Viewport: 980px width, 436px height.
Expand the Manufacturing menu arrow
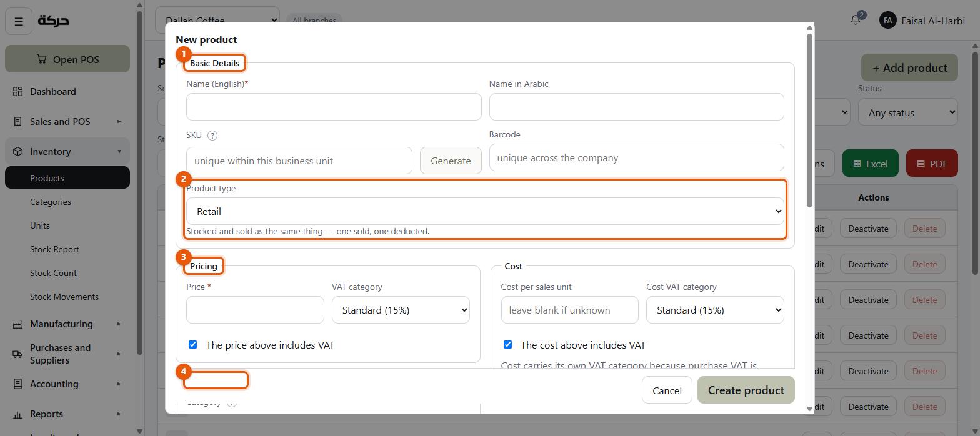(119, 324)
